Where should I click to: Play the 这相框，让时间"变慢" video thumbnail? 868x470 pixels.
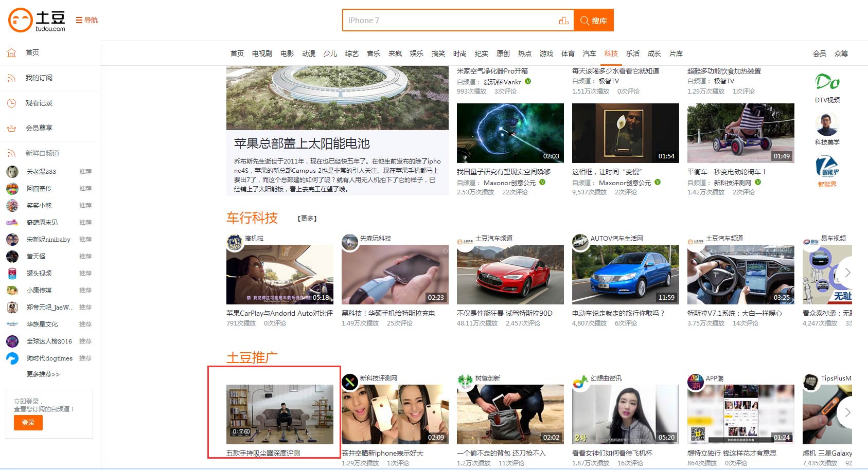(x=626, y=133)
